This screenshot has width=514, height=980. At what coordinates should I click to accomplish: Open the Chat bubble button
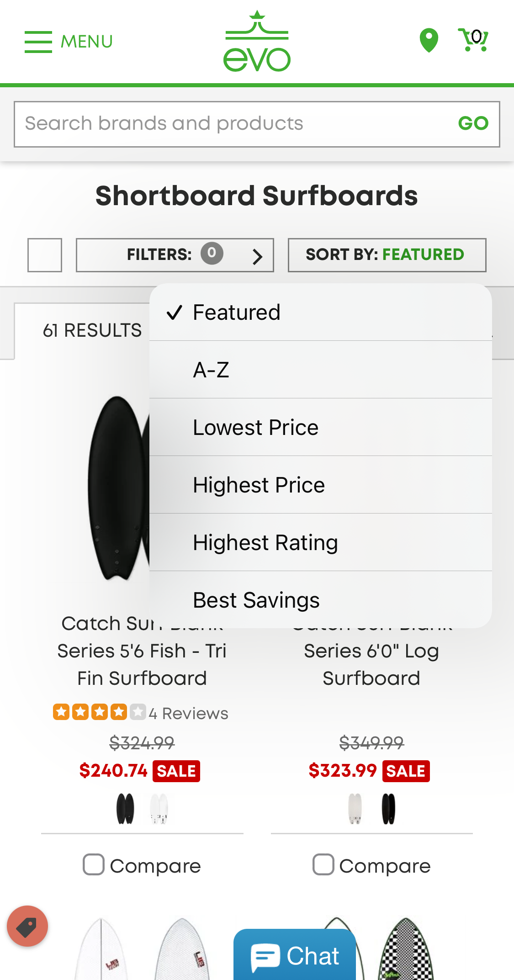(295, 955)
